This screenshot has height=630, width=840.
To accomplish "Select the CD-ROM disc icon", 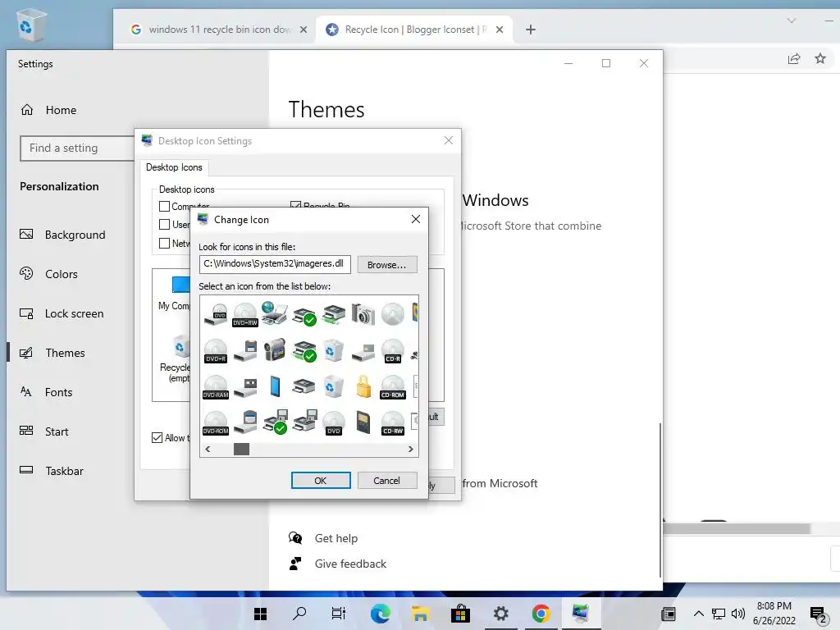I will [393, 387].
